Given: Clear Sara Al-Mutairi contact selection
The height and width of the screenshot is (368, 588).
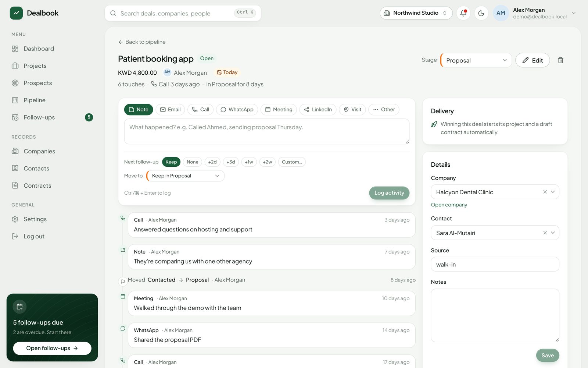Looking at the screenshot, I should pyautogui.click(x=545, y=233).
